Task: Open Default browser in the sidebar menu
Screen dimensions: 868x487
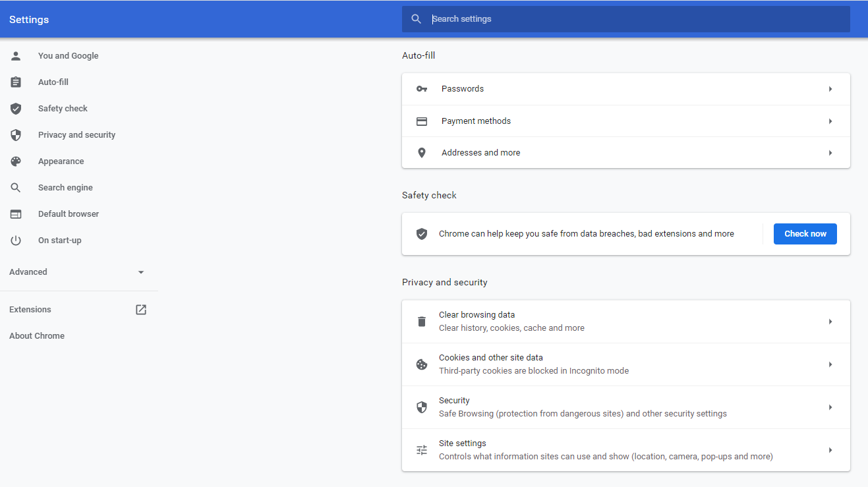Action: point(69,214)
